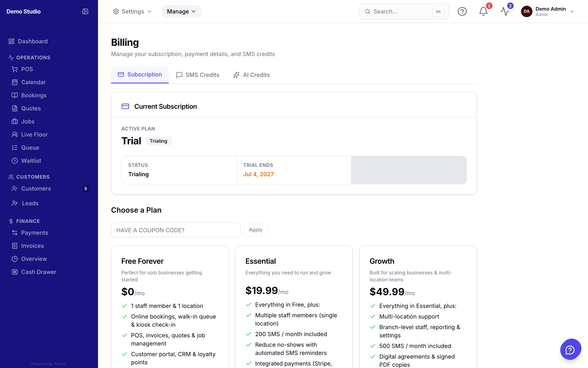Open the Manage dropdown

(x=182, y=11)
